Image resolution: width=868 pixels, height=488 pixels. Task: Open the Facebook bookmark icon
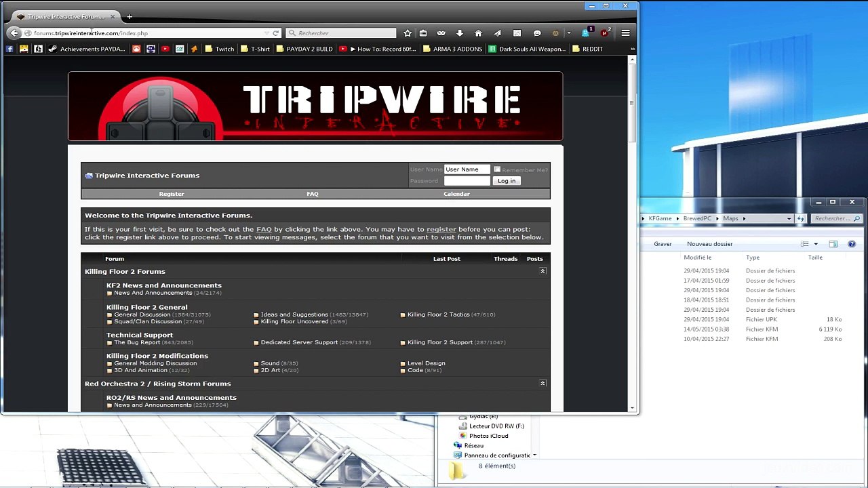pos(9,49)
